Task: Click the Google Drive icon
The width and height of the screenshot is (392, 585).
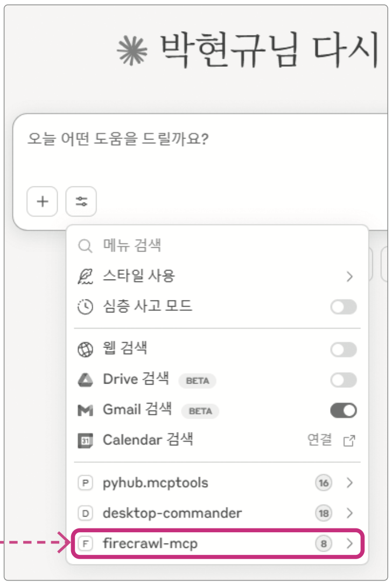Action: (x=85, y=380)
